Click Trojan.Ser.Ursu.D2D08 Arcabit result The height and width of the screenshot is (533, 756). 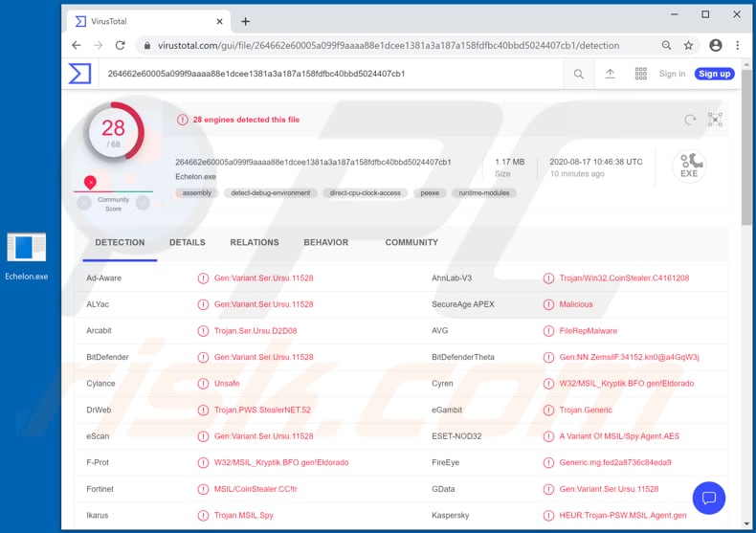256,330
